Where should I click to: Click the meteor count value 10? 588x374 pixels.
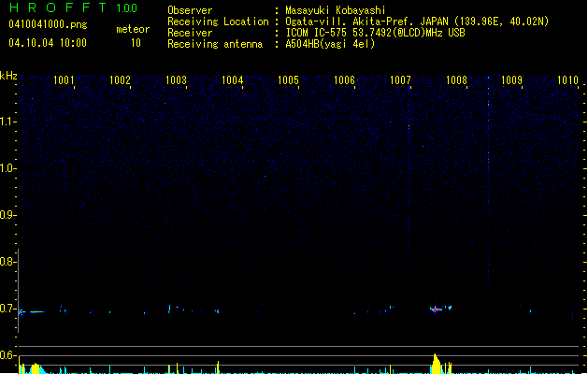coord(136,43)
